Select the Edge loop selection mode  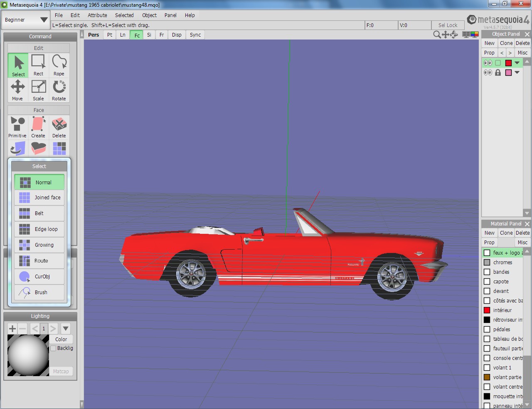point(39,229)
